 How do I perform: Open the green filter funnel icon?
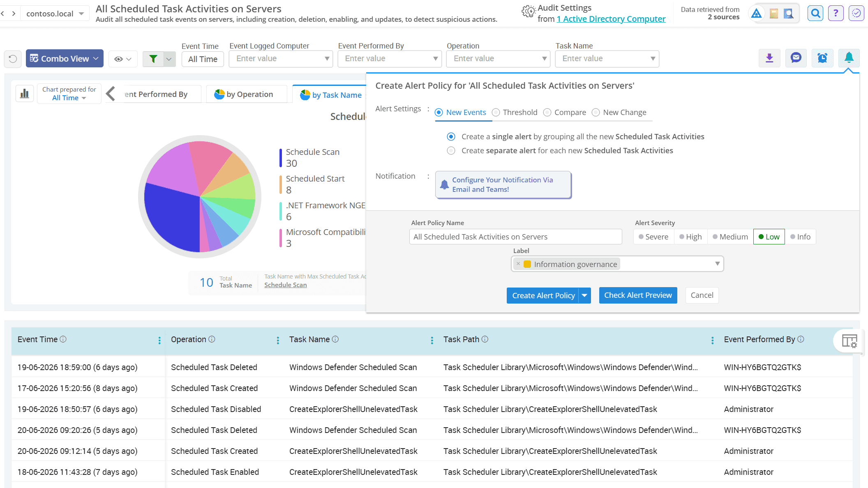click(153, 59)
